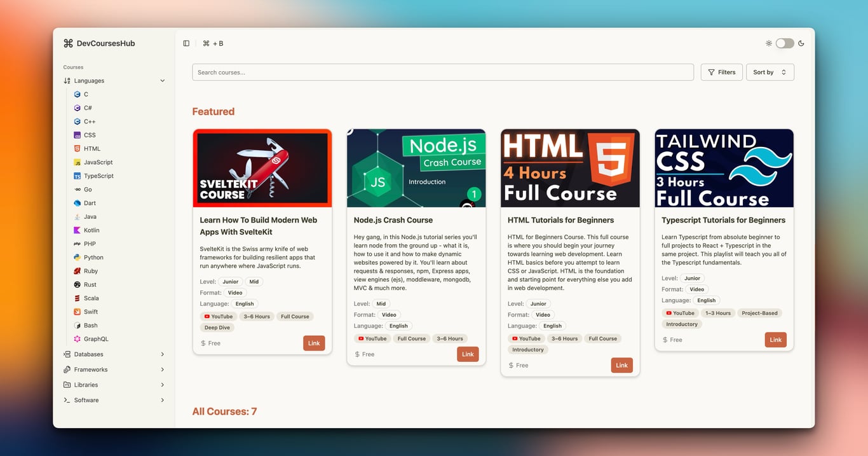Viewport: 868px width, 456px height.
Task: Toggle the sidebar panel icon
Action: click(x=186, y=43)
